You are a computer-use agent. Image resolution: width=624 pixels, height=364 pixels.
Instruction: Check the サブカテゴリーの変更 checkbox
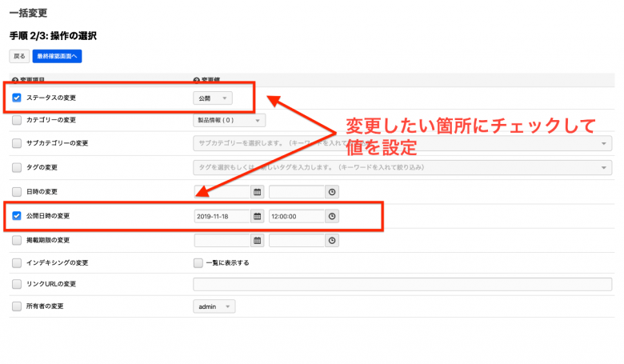tap(17, 143)
